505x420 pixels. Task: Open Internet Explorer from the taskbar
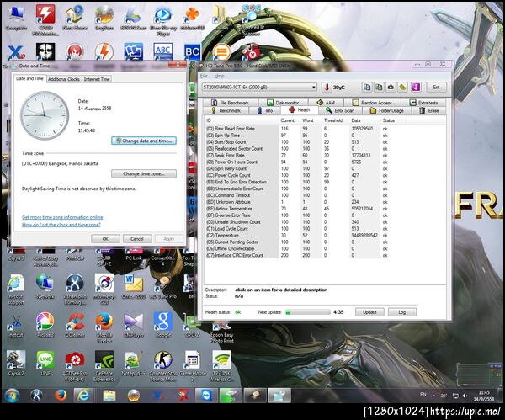click(83, 396)
